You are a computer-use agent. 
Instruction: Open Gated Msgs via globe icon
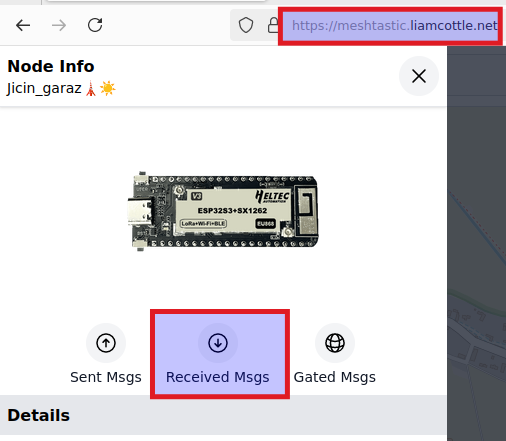pyautogui.click(x=335, y=343)
